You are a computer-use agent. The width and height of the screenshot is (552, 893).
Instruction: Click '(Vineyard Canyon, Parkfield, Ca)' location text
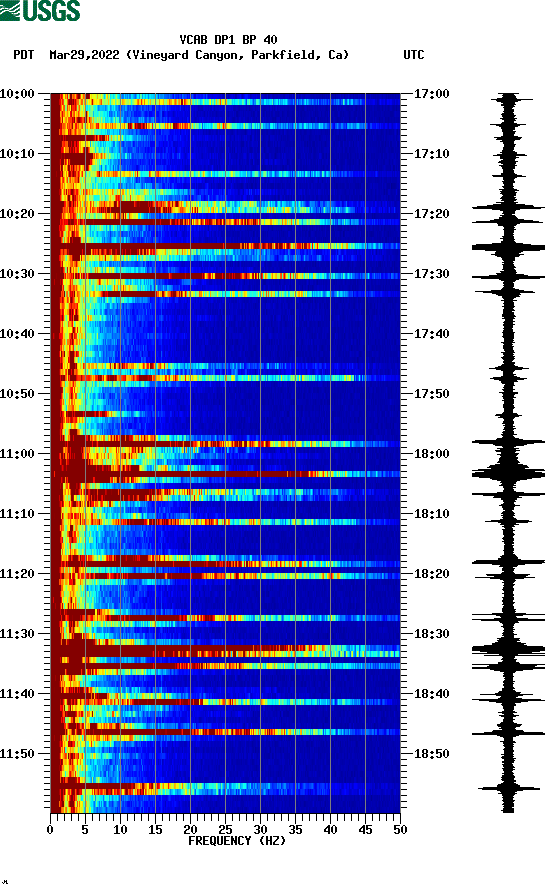[x=238, y=55]
